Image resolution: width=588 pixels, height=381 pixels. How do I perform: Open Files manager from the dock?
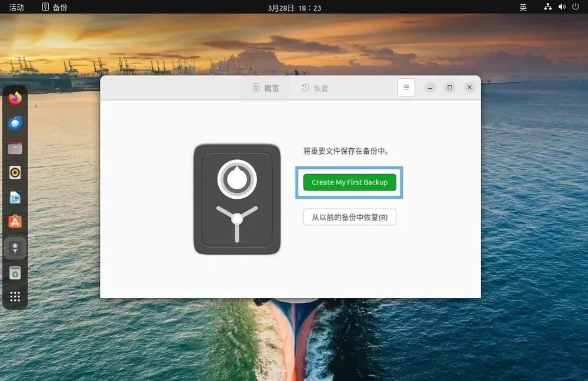click(15, 148)
